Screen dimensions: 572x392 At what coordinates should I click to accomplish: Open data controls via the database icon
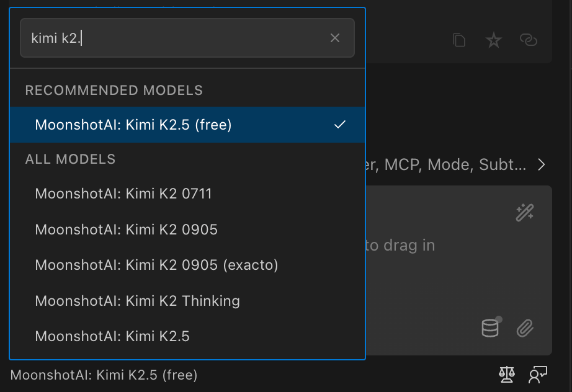491,327
